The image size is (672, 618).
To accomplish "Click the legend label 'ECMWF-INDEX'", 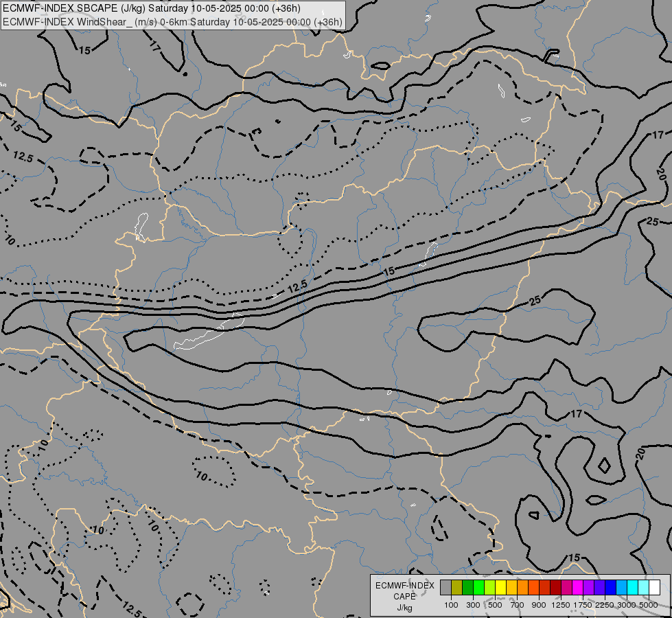I will tap(404, 586).
